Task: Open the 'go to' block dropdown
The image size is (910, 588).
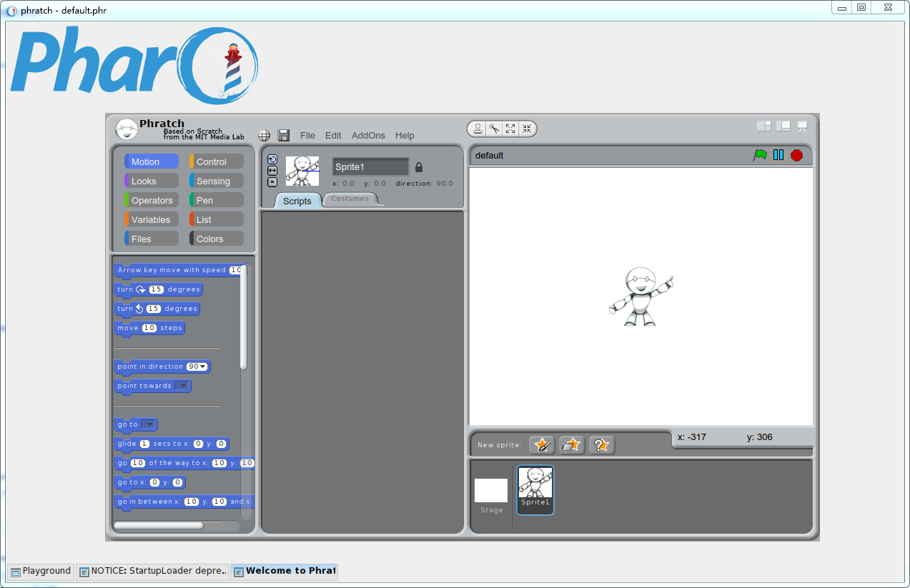Action: 149,424
